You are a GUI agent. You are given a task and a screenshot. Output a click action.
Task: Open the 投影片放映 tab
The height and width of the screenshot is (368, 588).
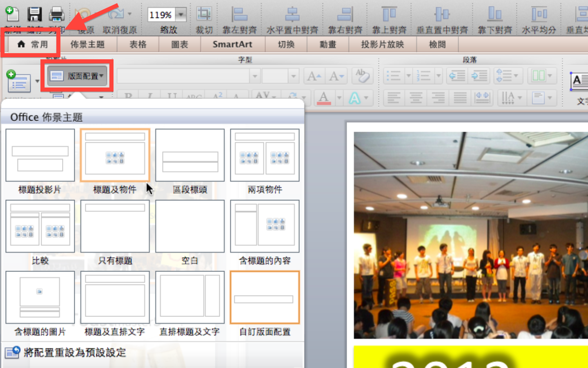[x=383, y=44]
